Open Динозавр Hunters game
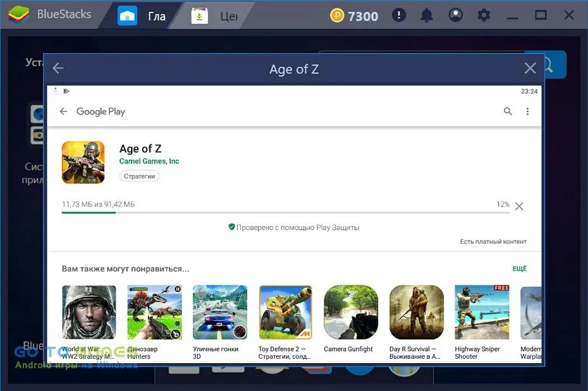588x391 pixels. (x=154, y=322)
